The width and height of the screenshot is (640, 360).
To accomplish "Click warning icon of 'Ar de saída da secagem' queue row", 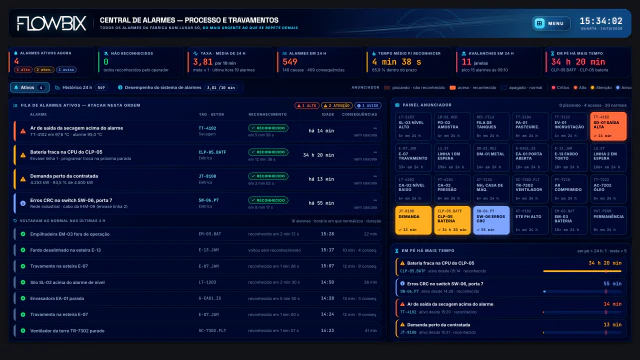I will 23,131.
